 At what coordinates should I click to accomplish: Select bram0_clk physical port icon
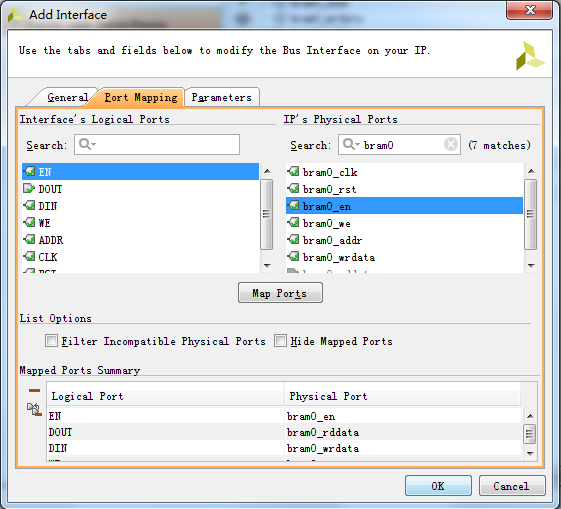[x=293, y=172]
